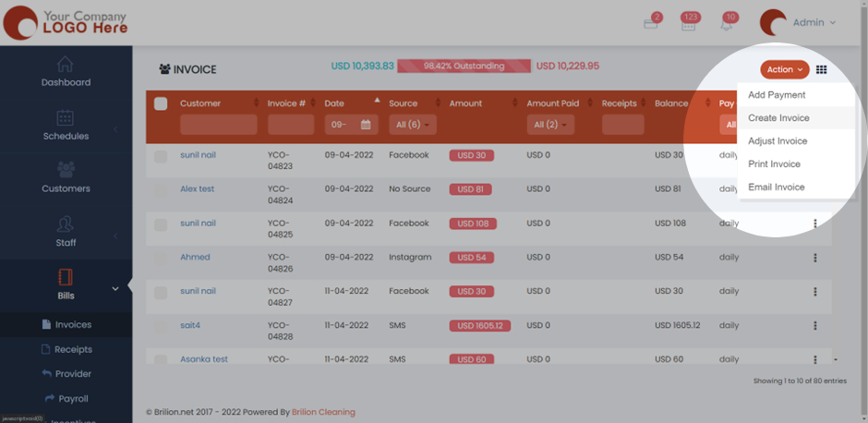The height and width of the screenshot is (423, 868).
Task: Check the box for Alex test row
Action: 161,189
